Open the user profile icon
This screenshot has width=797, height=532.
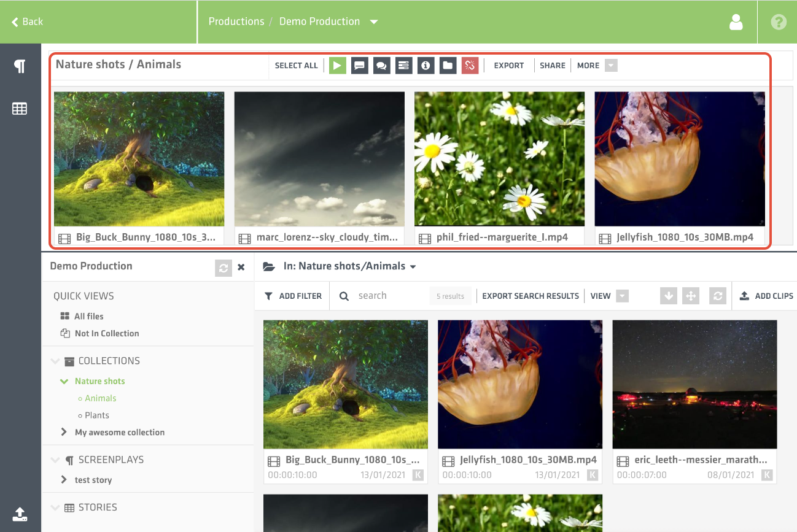click(x=736, y=22)
